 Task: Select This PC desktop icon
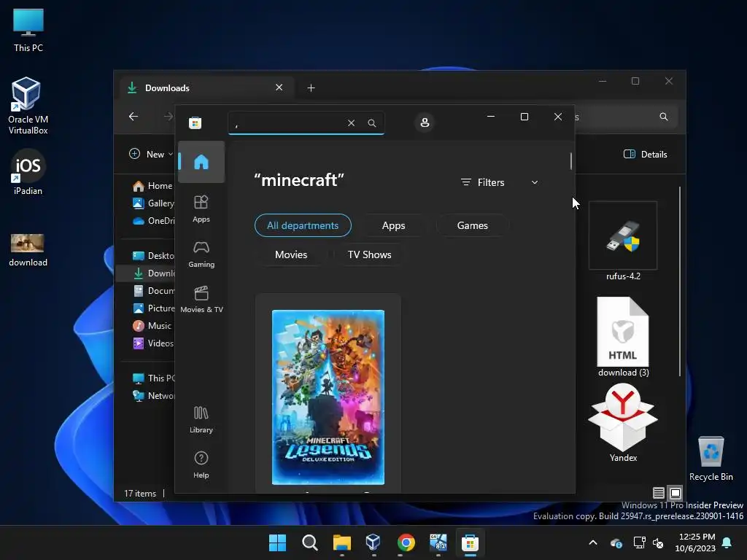28,31
